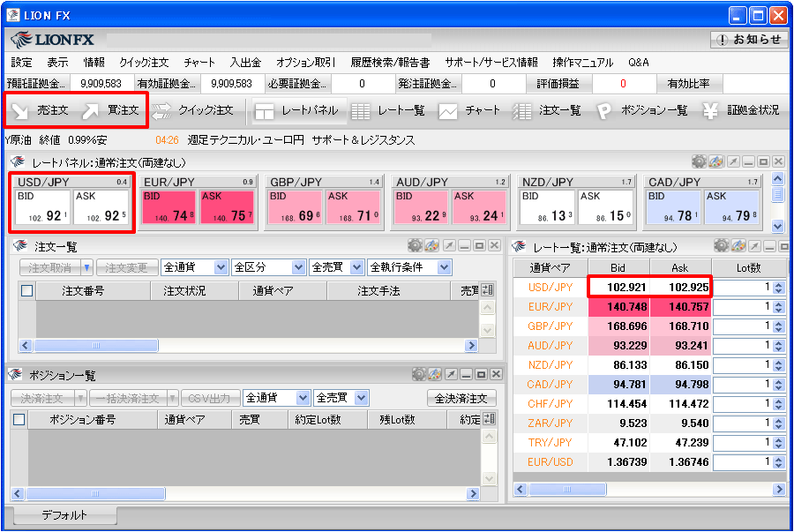Click the EUR/JPY ASK rate panel
The height and width of the screenshot is (532, 794).
(228, 206)
